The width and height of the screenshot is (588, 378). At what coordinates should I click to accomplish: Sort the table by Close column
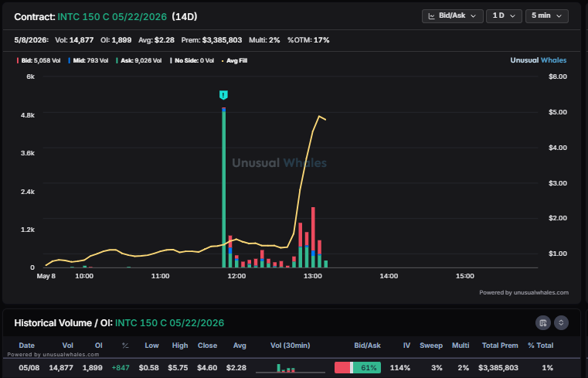pyautogui.click(x=207, y=346)
